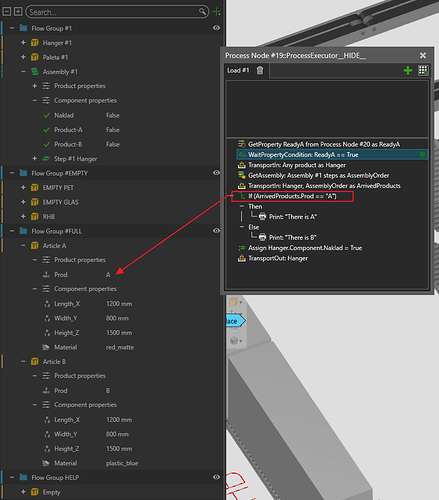Select the Assembly #1 green stack icon
This screenshot has height=500, width=439.
(x=35, y=72)
